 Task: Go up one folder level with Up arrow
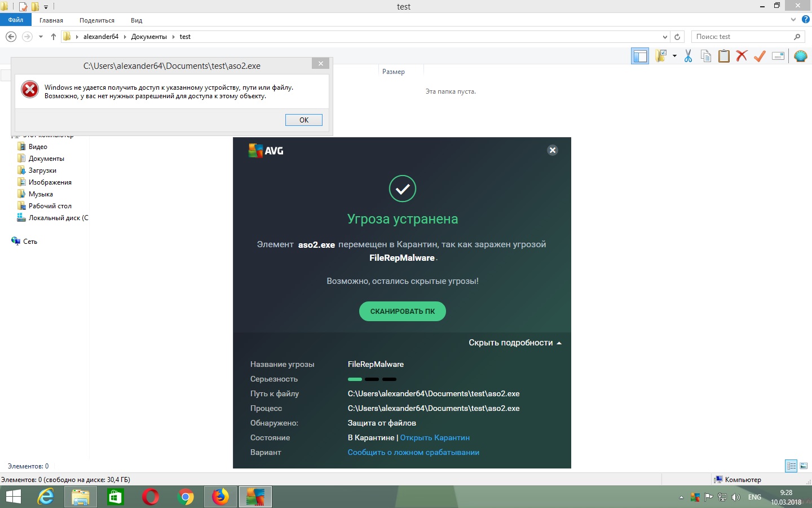pyautogui.click(x=54, y=37)
